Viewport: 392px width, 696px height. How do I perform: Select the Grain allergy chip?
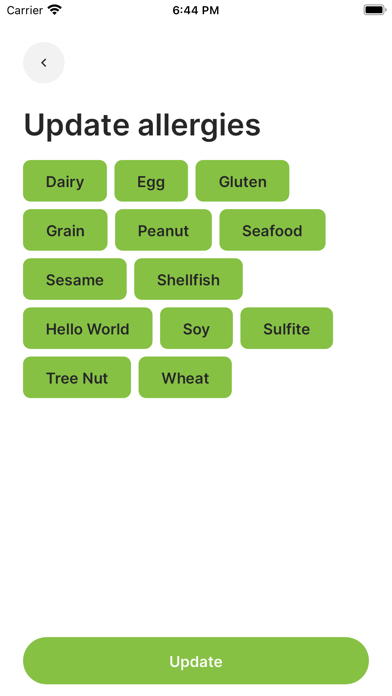(65, 230)
